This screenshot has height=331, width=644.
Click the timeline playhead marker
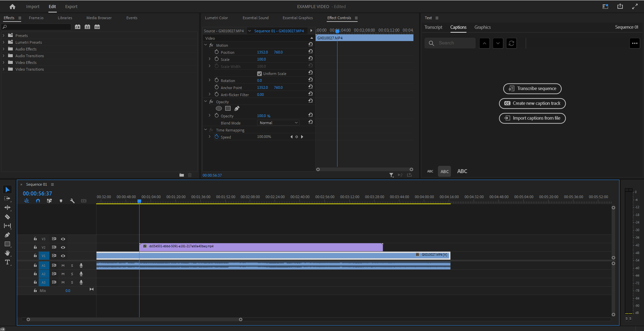(139, 201)
